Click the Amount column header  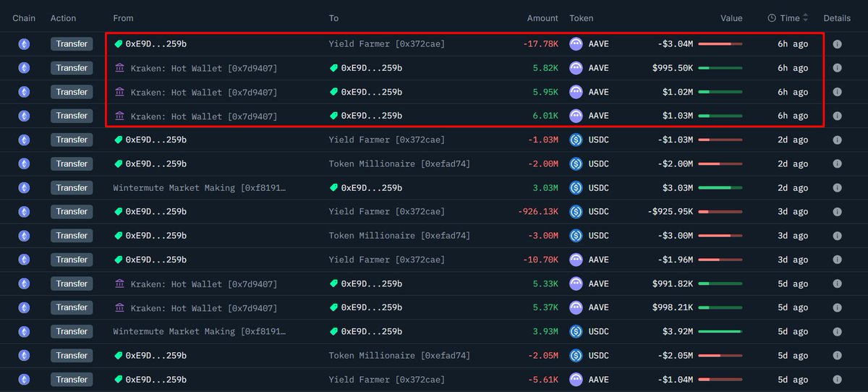tap(542, 18)
